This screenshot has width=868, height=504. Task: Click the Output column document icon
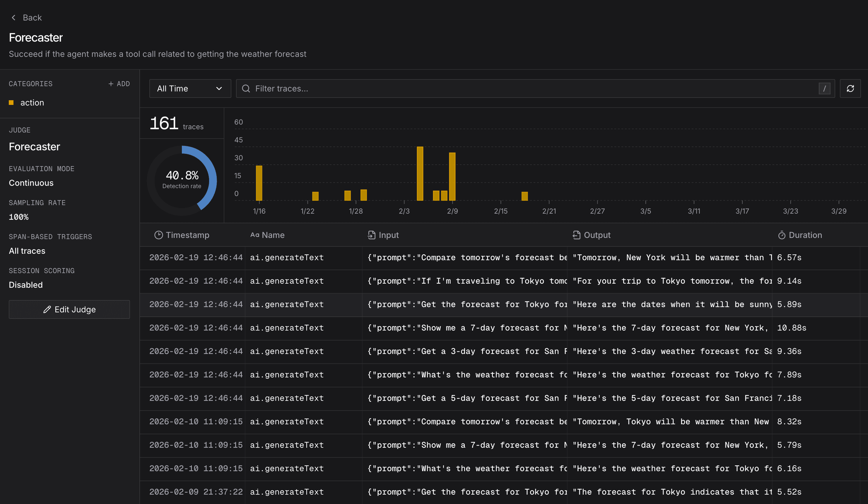pos(576,235)
